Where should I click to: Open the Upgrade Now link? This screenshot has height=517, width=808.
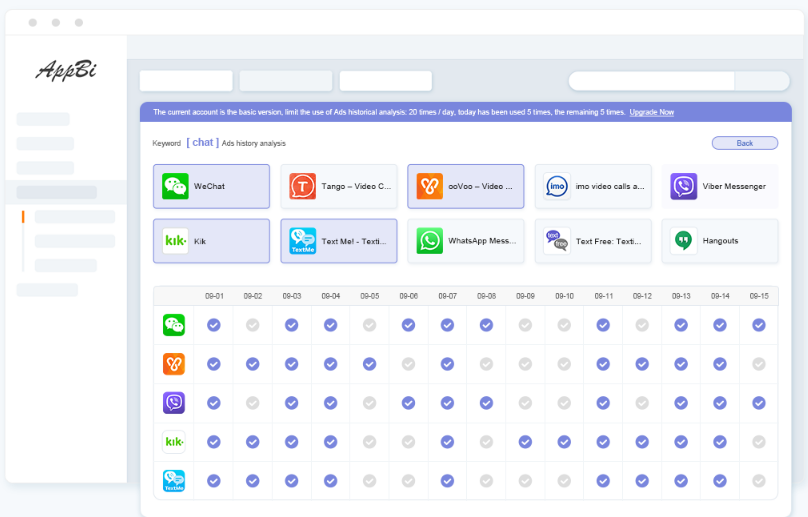pos(651,112)
